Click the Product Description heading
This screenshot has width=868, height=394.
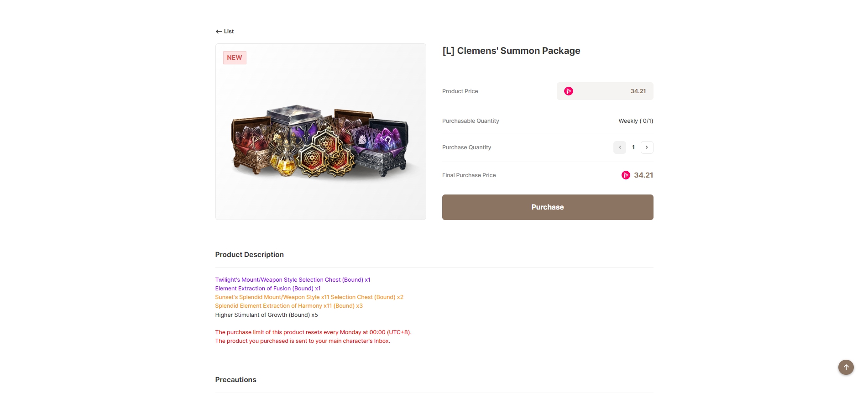(x=249, y=255)
